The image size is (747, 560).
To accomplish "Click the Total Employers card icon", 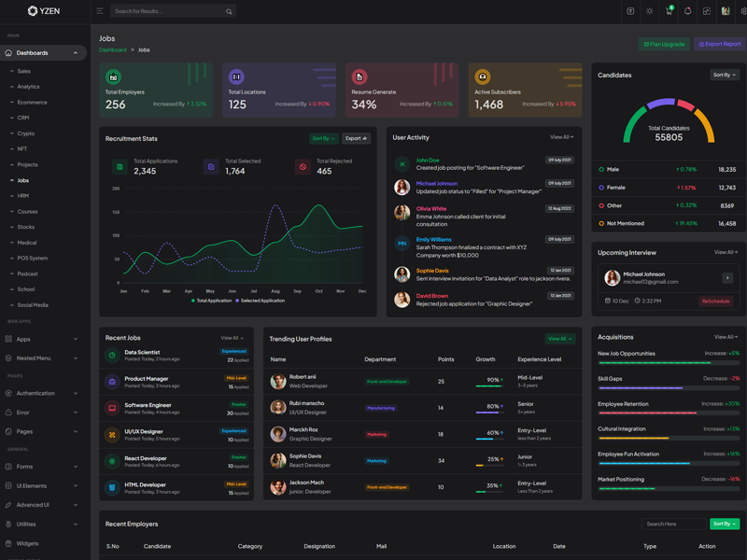I will click(x=113, y=77).
